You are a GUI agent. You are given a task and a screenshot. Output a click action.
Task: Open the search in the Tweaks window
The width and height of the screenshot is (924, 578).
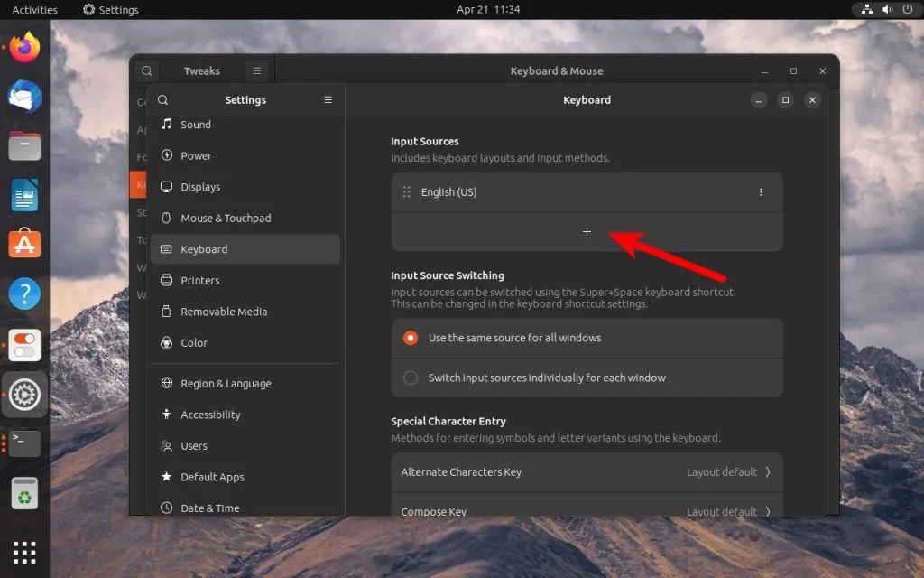coord(146,70)
